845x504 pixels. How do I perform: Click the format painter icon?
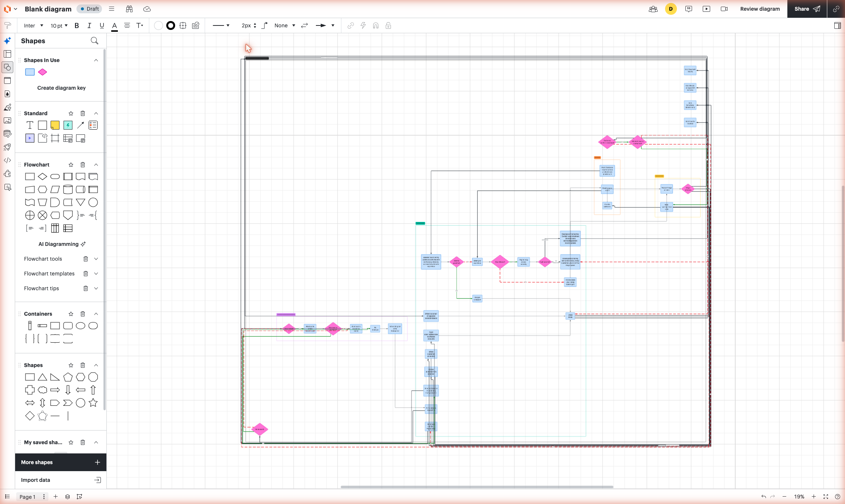[x=7, y=25]
